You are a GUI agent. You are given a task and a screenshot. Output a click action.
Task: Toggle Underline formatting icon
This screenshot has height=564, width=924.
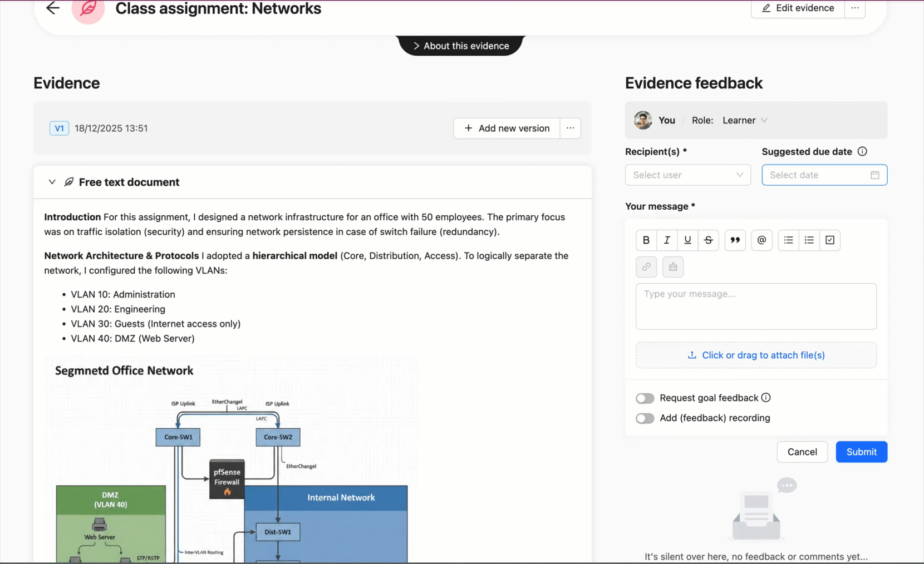click(687, 240)
